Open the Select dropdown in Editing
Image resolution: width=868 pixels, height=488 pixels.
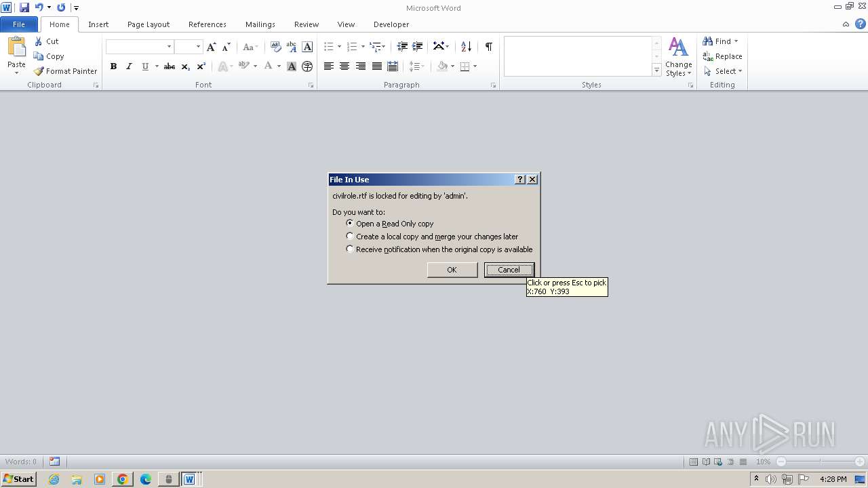tap(723, 71)
